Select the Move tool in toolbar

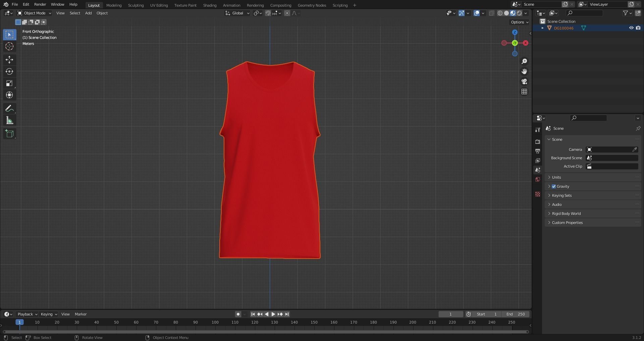coord(9,60)
